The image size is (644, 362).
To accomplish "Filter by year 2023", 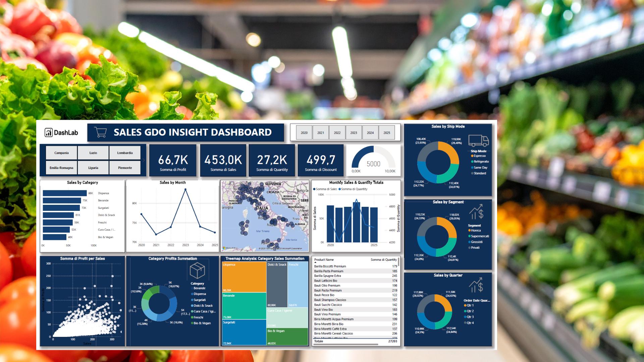I will click(x=354, y=133).
